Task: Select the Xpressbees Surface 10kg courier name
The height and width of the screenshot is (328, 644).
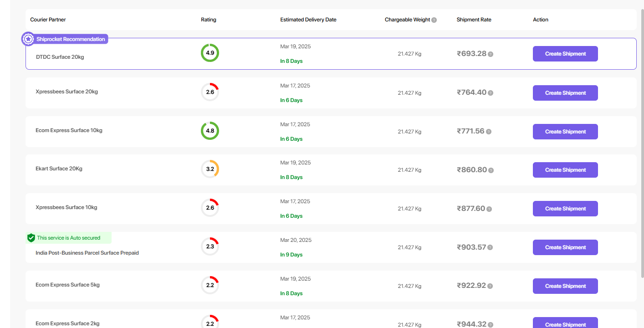Action: click(66, 207)
